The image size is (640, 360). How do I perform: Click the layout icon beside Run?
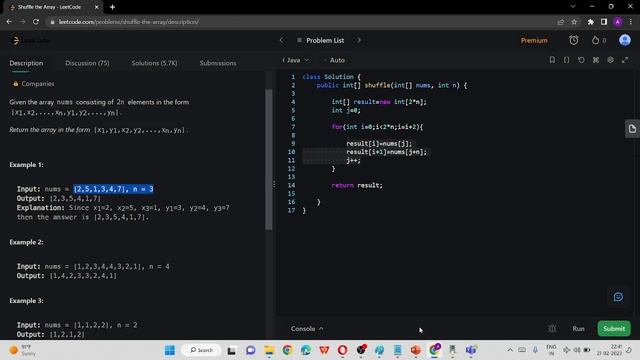point(552,329)
